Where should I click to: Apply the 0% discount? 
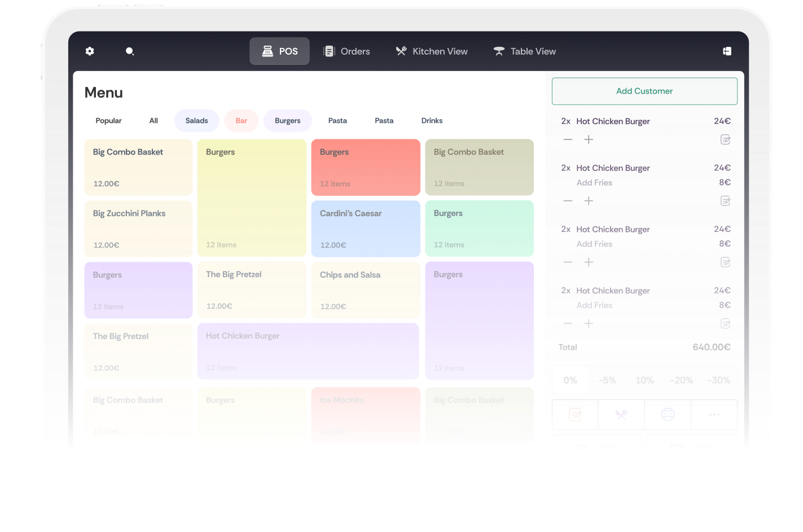click(570, 380)
